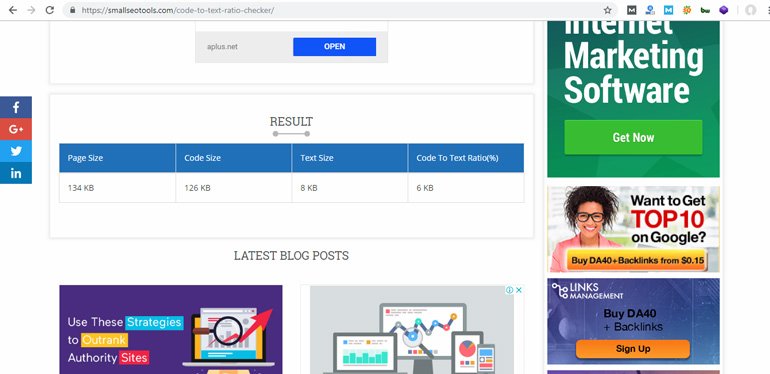Click the padlock icon in the address bar
The image size is (770, 374).
coord(73,10)
